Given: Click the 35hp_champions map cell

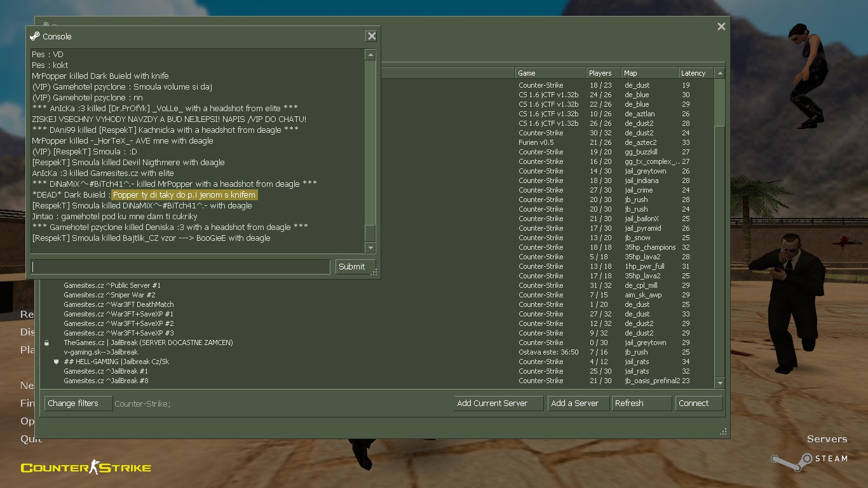Looking at the screenshot, I should point(650,248).
